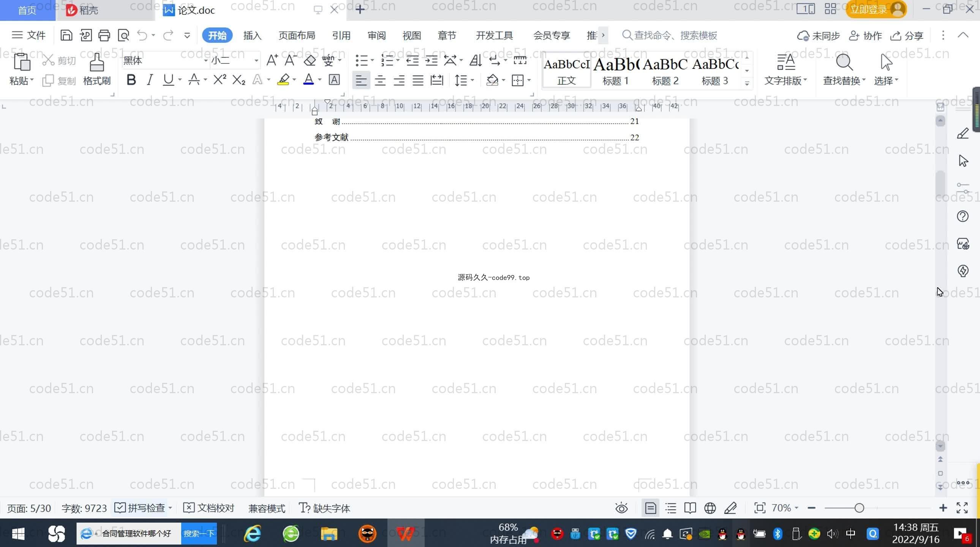
Task: Open highlight color picker
Action: 294,80
